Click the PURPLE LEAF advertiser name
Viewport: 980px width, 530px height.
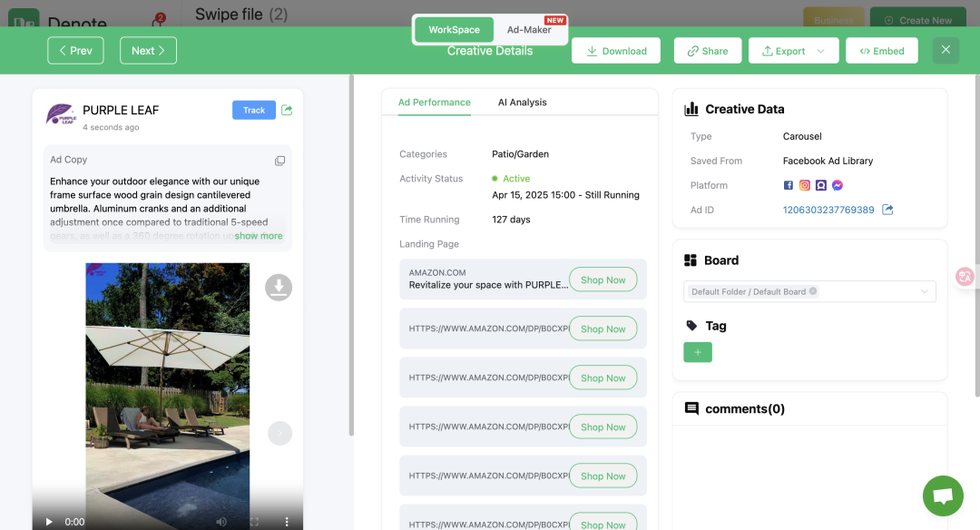(x=121, y=110)
